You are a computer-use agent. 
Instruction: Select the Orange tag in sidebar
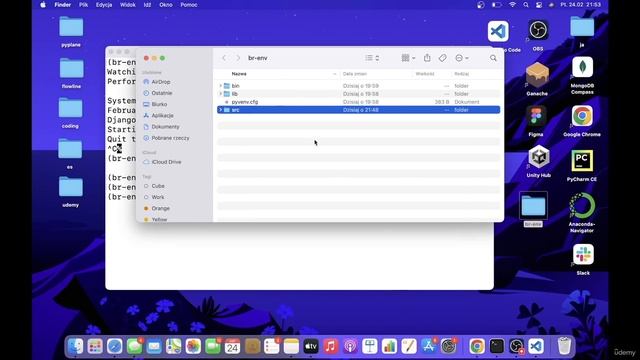point(160,208)
